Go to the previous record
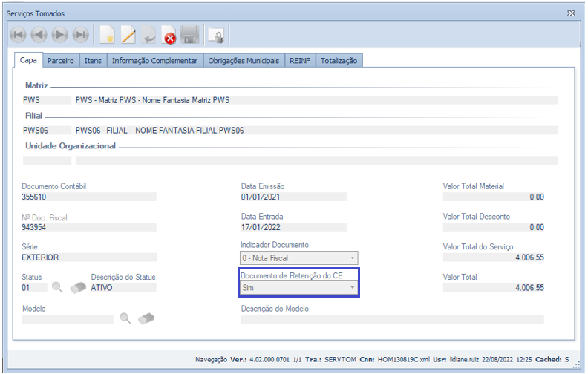Viewport: 588px width, 374px height. pos(39,34)
